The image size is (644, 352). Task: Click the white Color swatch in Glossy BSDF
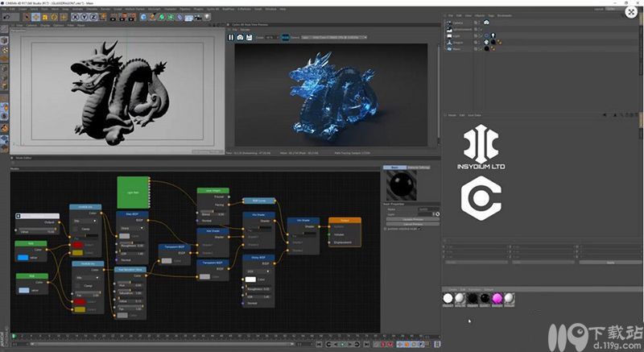coord(250,280)
